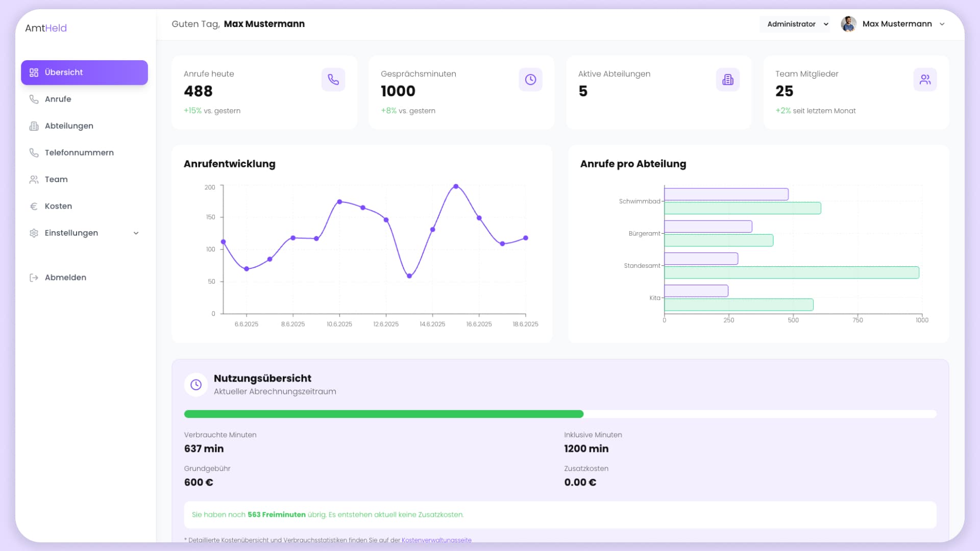Viewport: 980px width, 551px height.
Task: Expand the Einstellungen submenu chevron
Action: click(x=136, y=233)
